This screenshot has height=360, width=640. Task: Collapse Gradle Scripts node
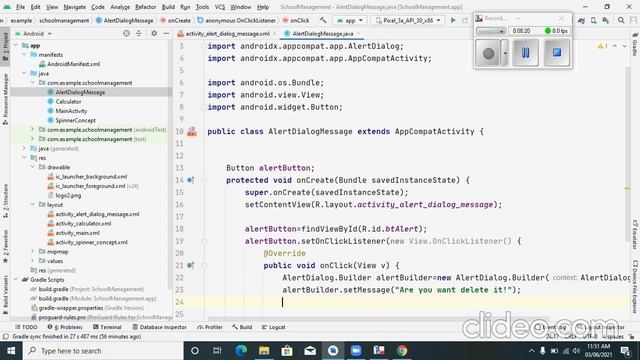(x=16, y=280)
